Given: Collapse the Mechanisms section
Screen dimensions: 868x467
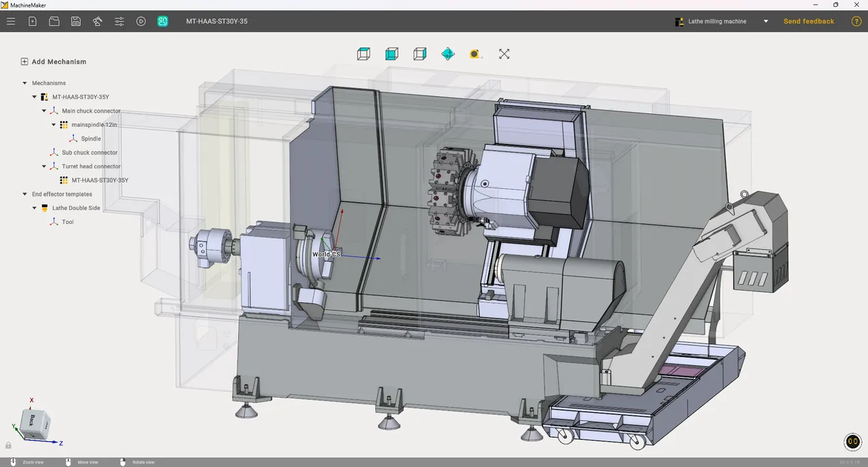Looking at the screenshot, I should coord(25,83).
